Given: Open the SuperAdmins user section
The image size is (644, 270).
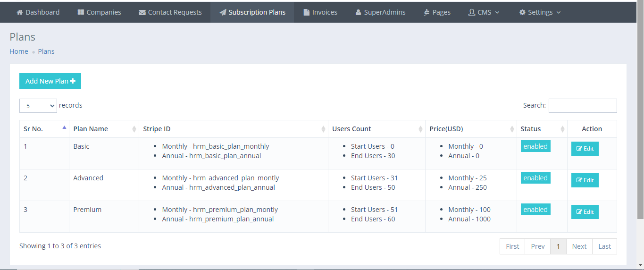Looking at the screenshot, I should [x=380, y=12].
